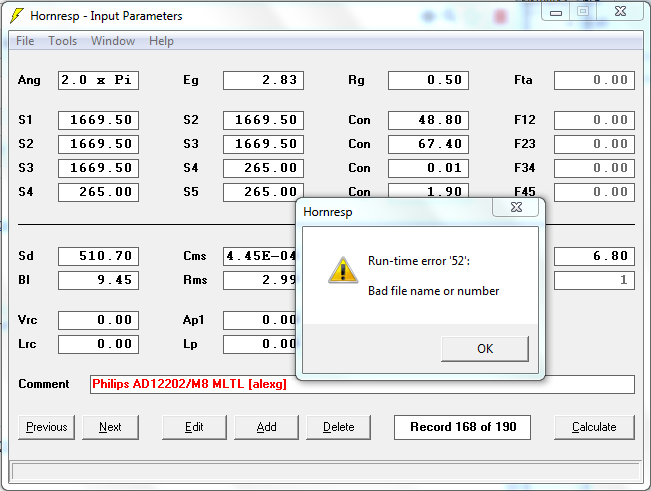The image size is (651, 491).
Task: Click the middle-column S4 field 265.00
Action: coord(263,168)
